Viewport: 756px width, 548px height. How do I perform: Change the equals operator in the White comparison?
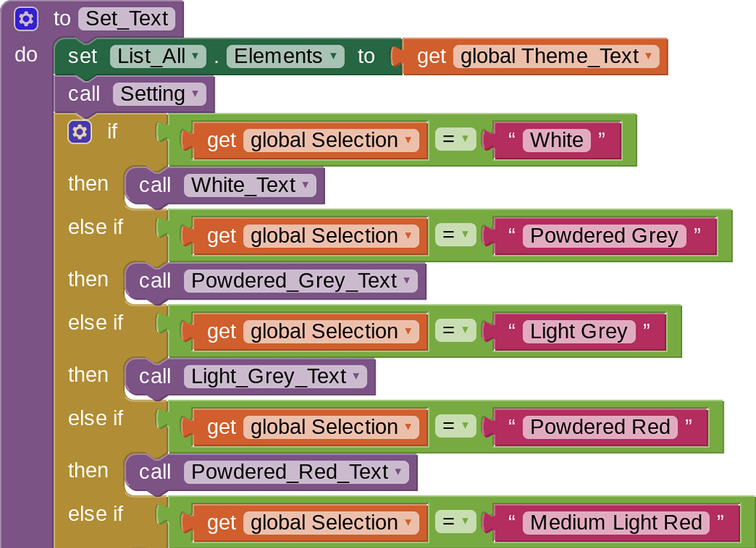point(455,140)
